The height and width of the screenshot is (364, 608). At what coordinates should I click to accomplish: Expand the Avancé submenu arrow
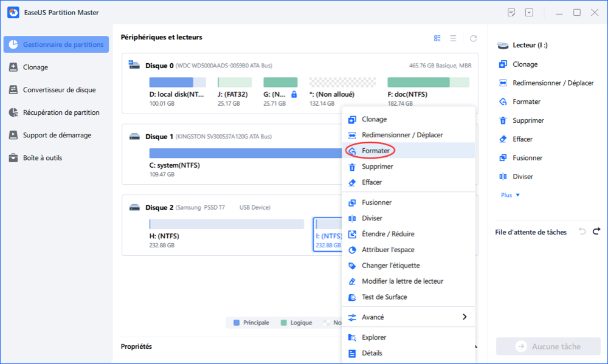(x=465, y=317)
